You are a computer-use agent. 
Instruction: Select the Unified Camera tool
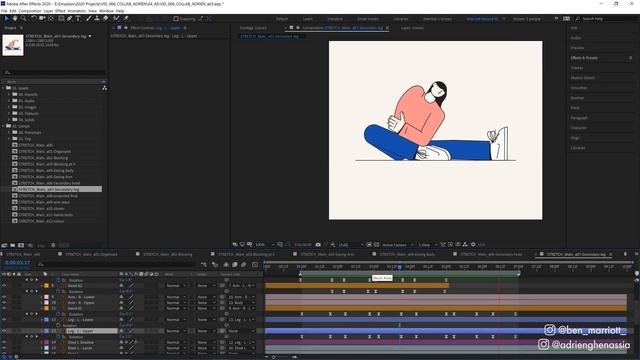(x=42, y=18)
